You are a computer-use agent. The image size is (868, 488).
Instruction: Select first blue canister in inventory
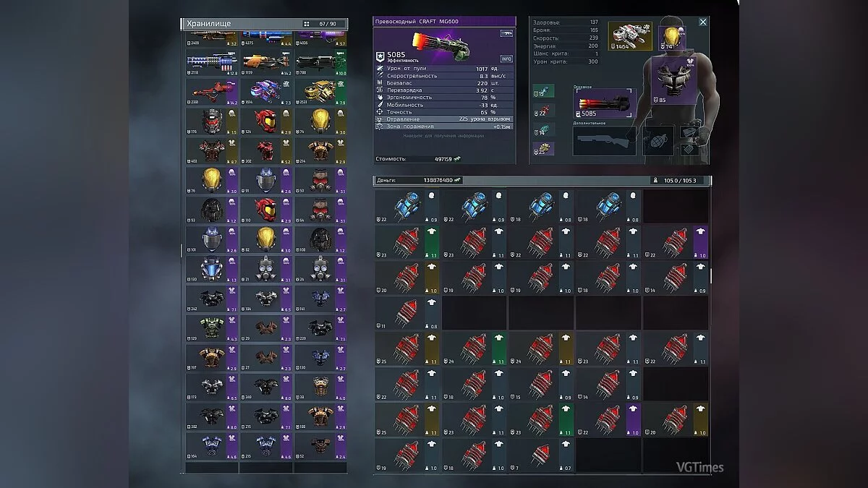[406, 207]
